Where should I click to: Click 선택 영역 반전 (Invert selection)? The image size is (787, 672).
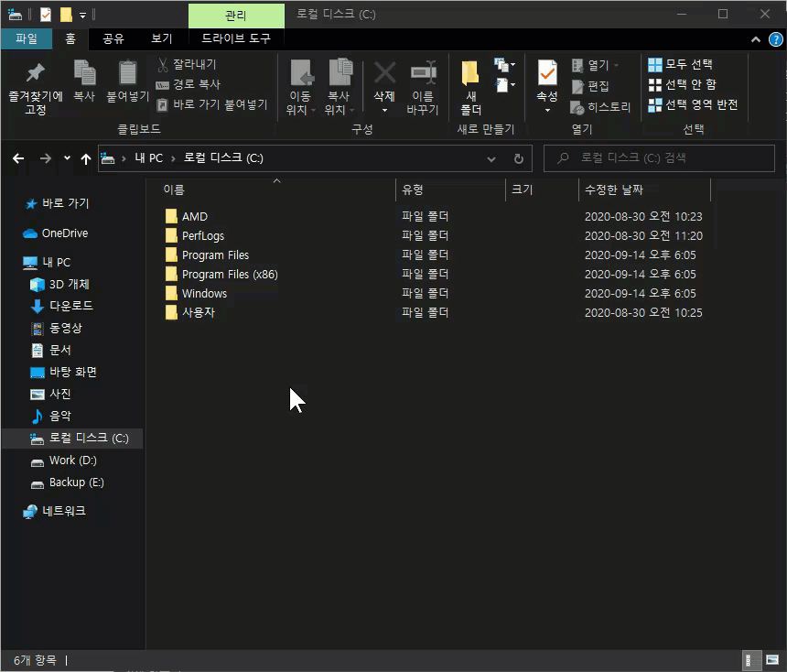click(x=693, y=104)
